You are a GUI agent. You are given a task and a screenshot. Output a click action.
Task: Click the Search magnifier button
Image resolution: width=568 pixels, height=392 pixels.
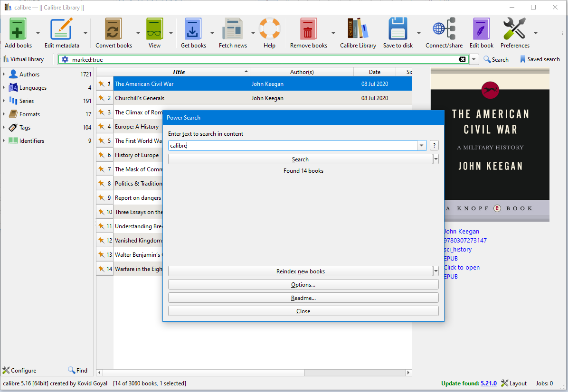point(496,59)
